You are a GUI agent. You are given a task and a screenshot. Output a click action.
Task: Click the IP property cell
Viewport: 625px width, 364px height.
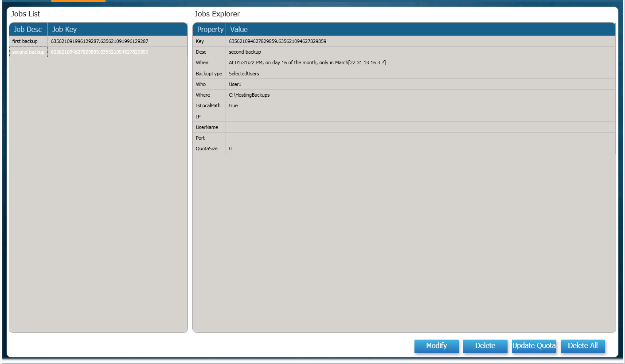[210, 117]
